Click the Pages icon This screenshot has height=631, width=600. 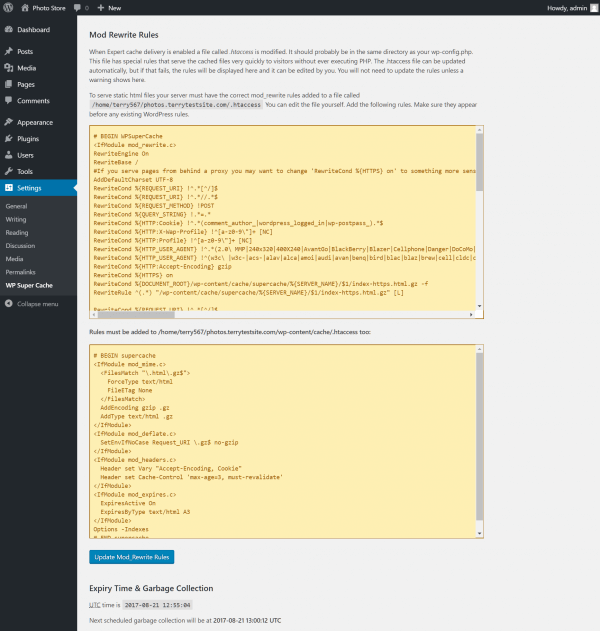click(x=9, y=84)
